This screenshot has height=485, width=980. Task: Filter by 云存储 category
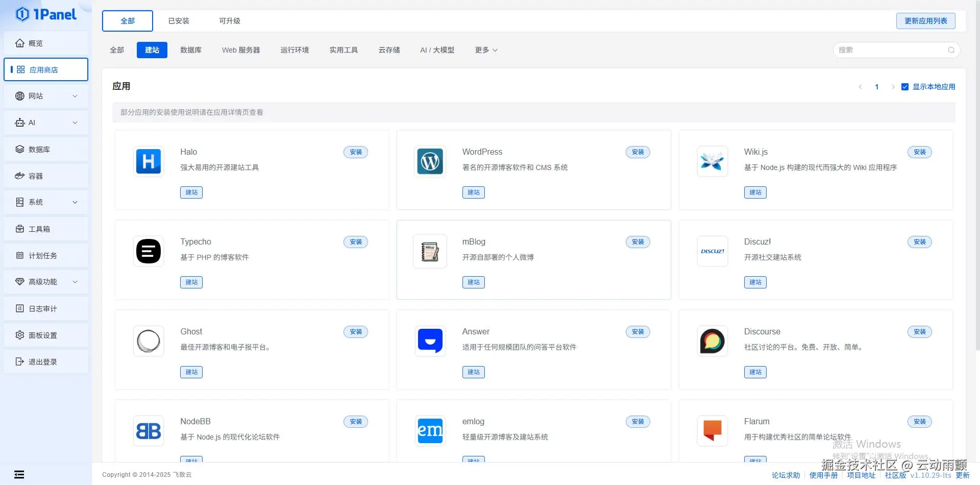pyautogui.click(x=389, y=50)
